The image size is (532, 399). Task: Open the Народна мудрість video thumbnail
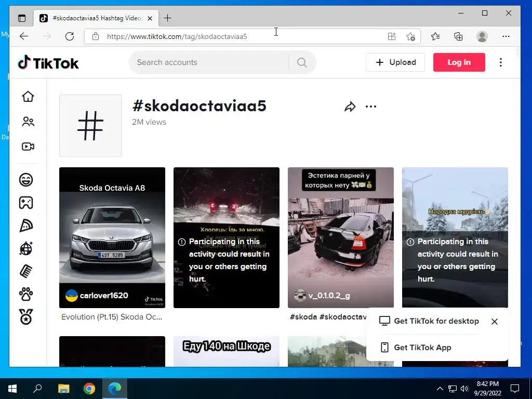pyautogui.click(x=455, y=237)
